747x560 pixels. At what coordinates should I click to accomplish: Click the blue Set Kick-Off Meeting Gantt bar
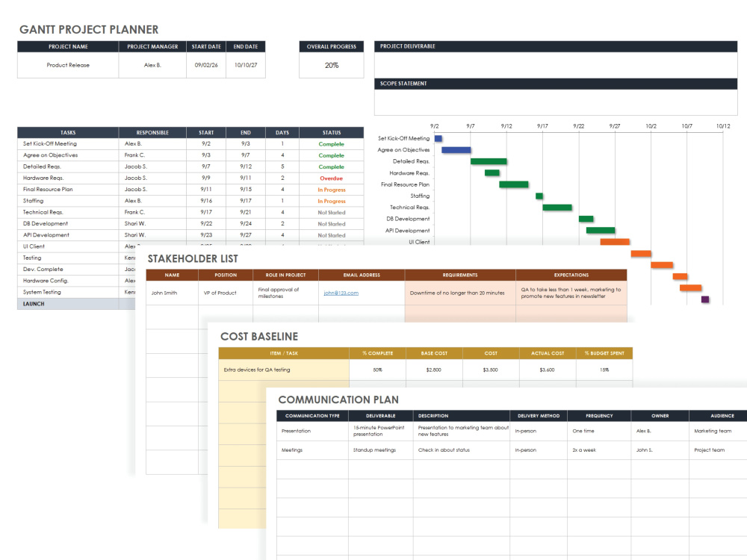(438, 139)
